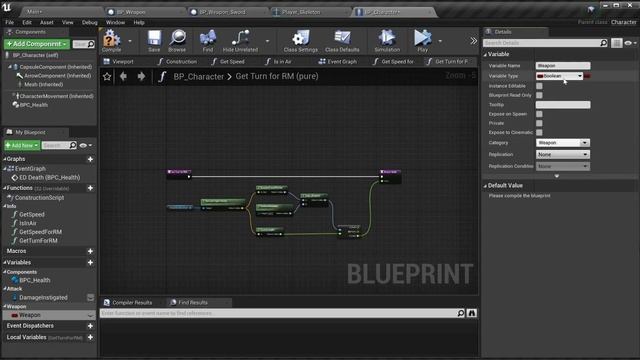Click the Play toolbar icon
This screenshot has height=360, width=640.
[x=422, y=40]
